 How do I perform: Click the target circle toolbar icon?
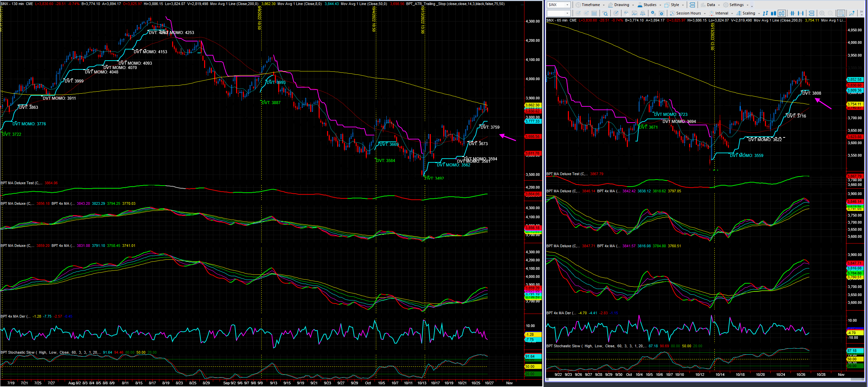click(x=616, y=13)
